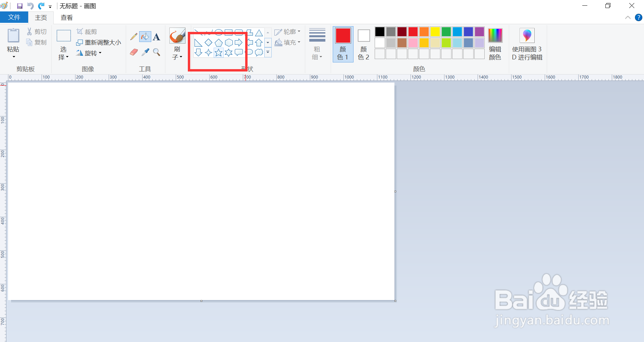The height and width of the screenshot is (342, 644).
Task: Select the Text tool
Action: 156,37
